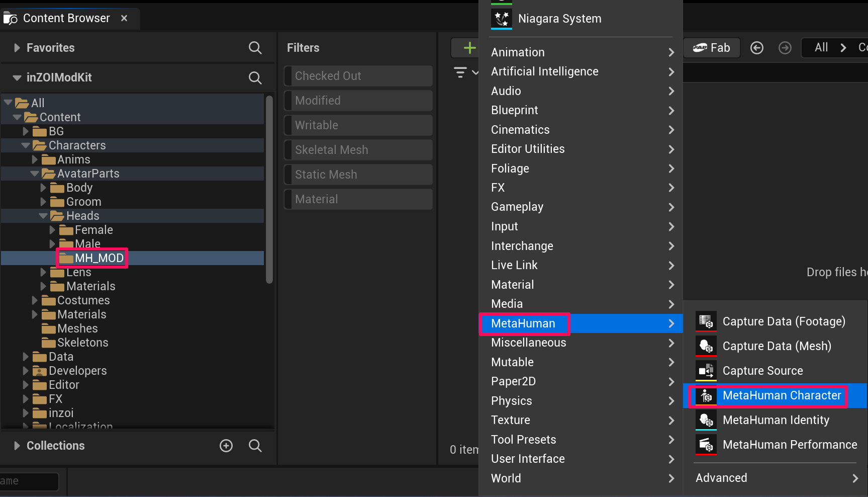Click the Capture Source icon
868x497 pixels.
(706, 371)
